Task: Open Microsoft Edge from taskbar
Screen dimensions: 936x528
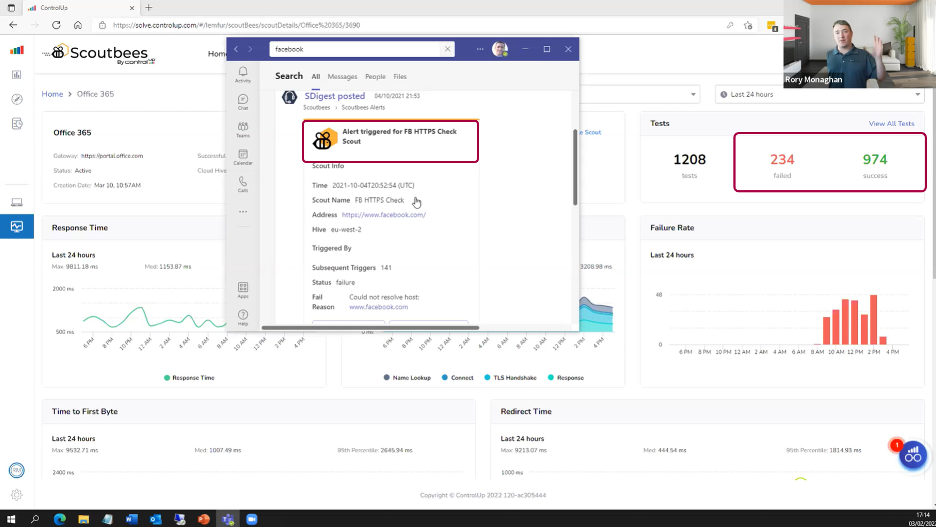Action: 60,519
